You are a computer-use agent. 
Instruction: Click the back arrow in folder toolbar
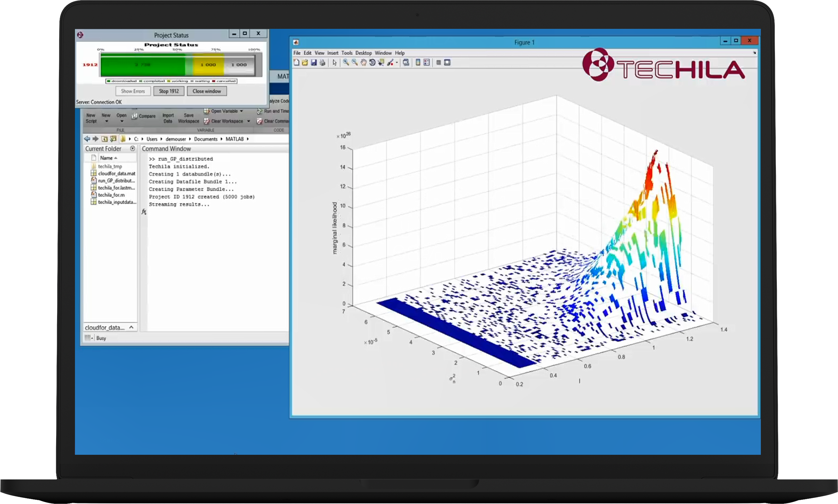(87, 139)
